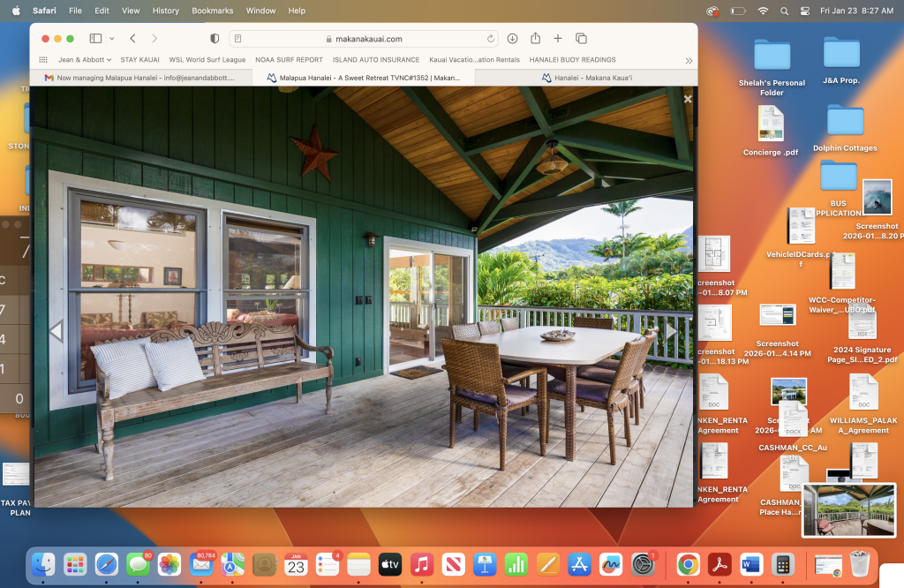Click the privacy shield icon
Screen dimensions: 904x588
[215, 39]
